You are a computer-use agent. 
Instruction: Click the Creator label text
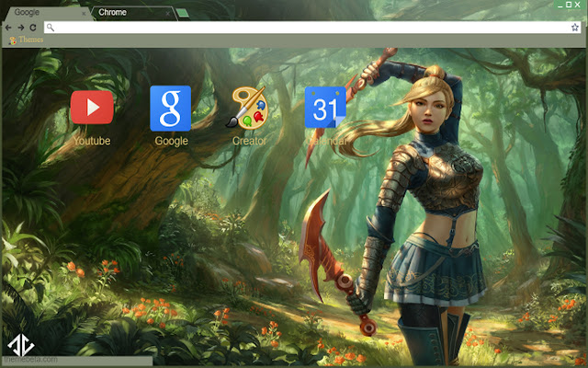249,141
